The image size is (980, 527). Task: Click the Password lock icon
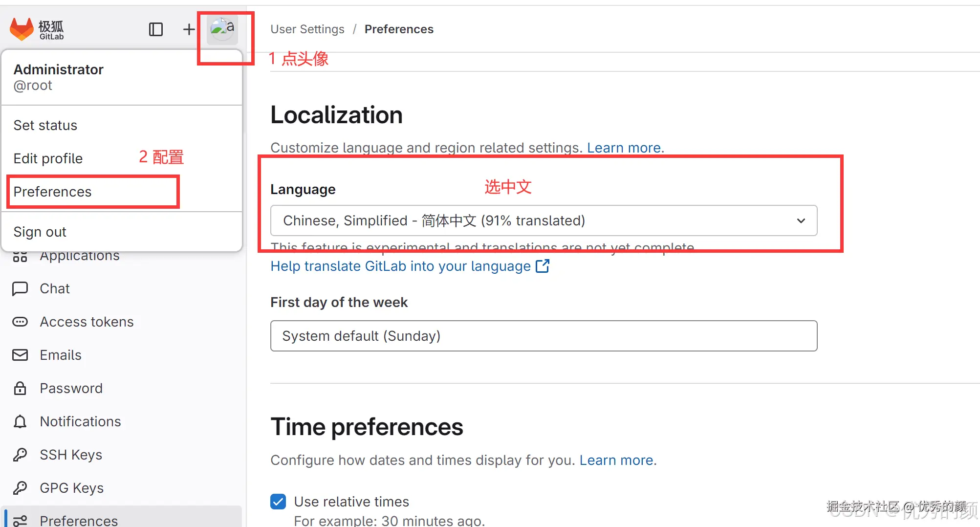20,388
